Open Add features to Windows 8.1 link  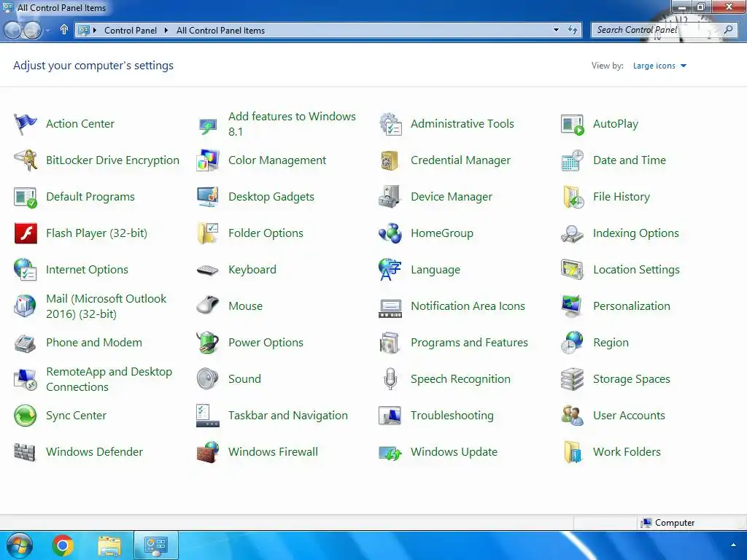(x=292, y=124)
